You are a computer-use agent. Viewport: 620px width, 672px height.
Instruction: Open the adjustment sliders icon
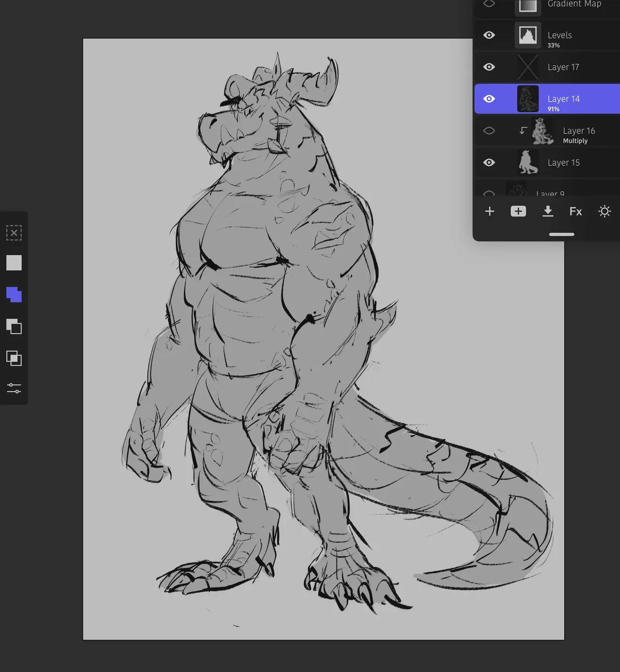point(14,388)
